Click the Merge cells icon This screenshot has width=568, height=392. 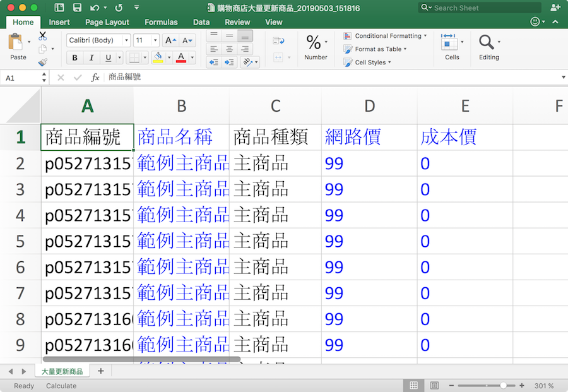(278, 57)
